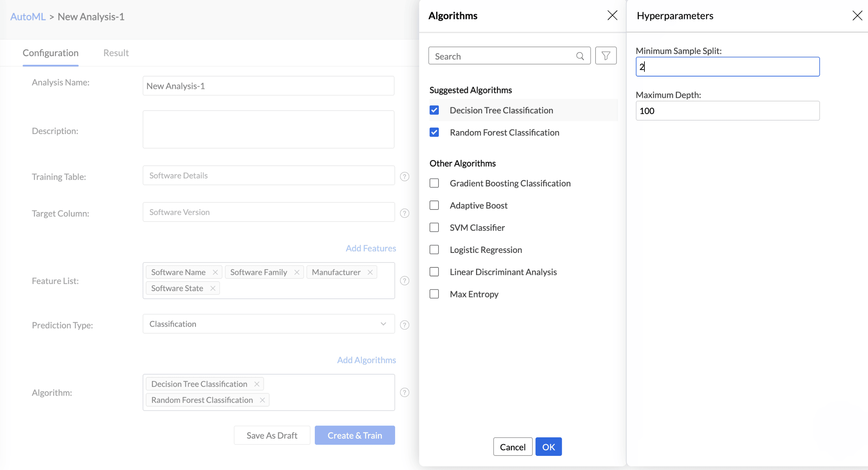
Task: Open the Training Table selector
Action: pyautogui.click(x=268, y=175)
